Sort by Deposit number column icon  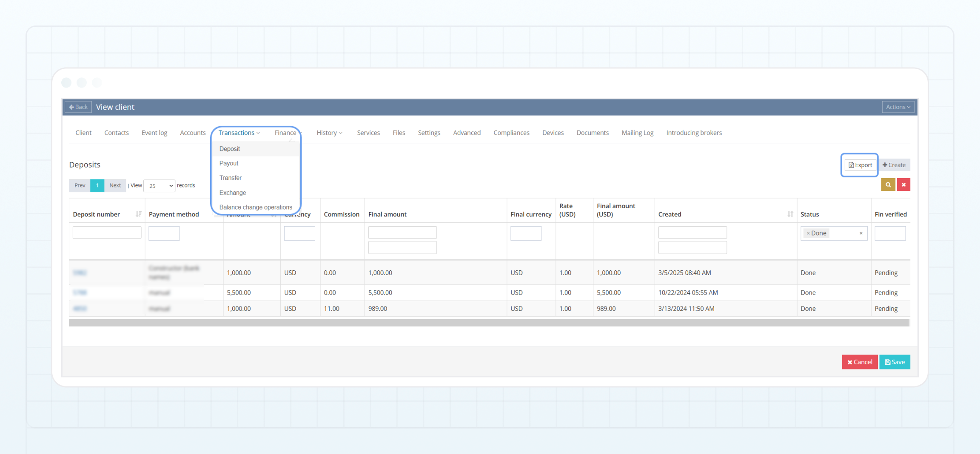[x=138, y=214]
